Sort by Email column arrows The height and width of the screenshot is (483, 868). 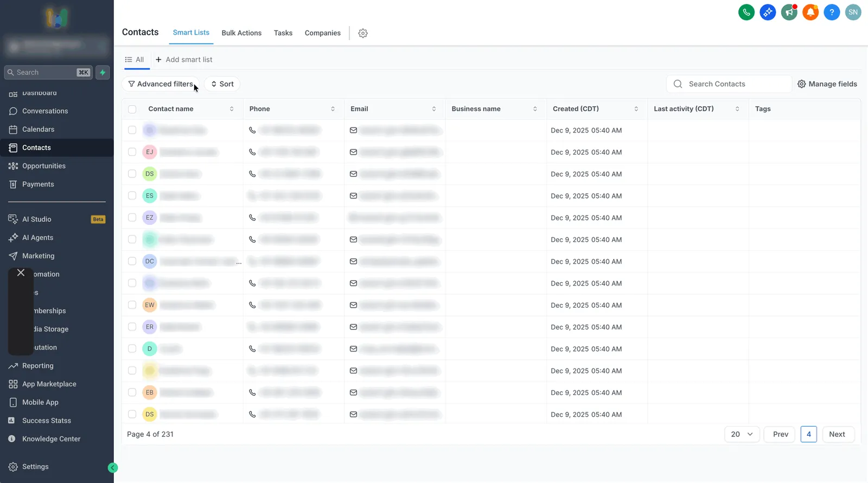coord(434,109)
